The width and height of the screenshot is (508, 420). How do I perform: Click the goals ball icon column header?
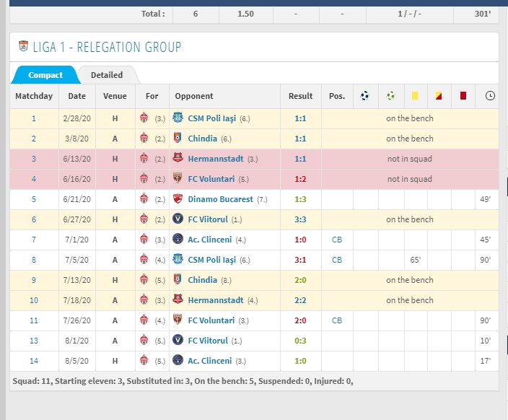pos(365,96)
